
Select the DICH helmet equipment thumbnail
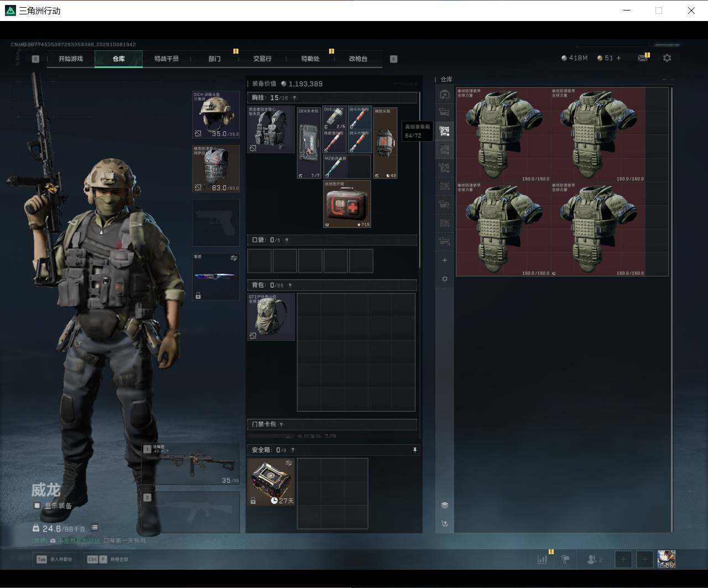(216, 115)
